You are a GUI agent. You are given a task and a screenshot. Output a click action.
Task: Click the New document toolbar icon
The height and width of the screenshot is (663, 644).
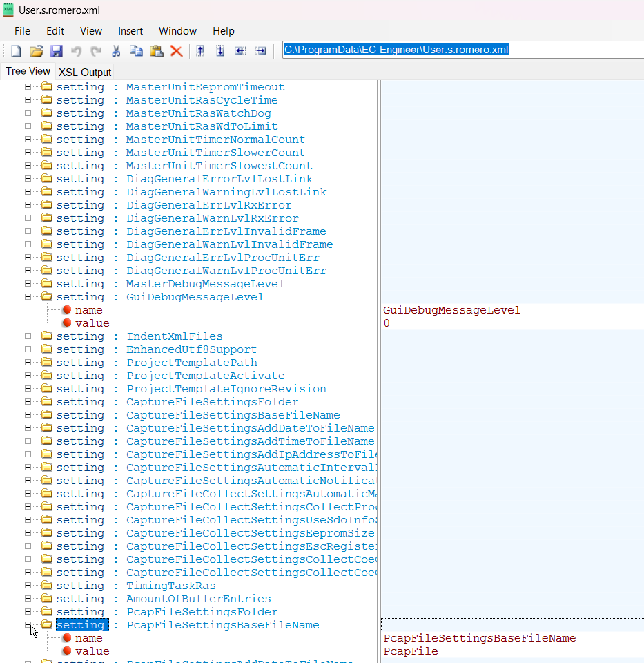tap(16, 51)
